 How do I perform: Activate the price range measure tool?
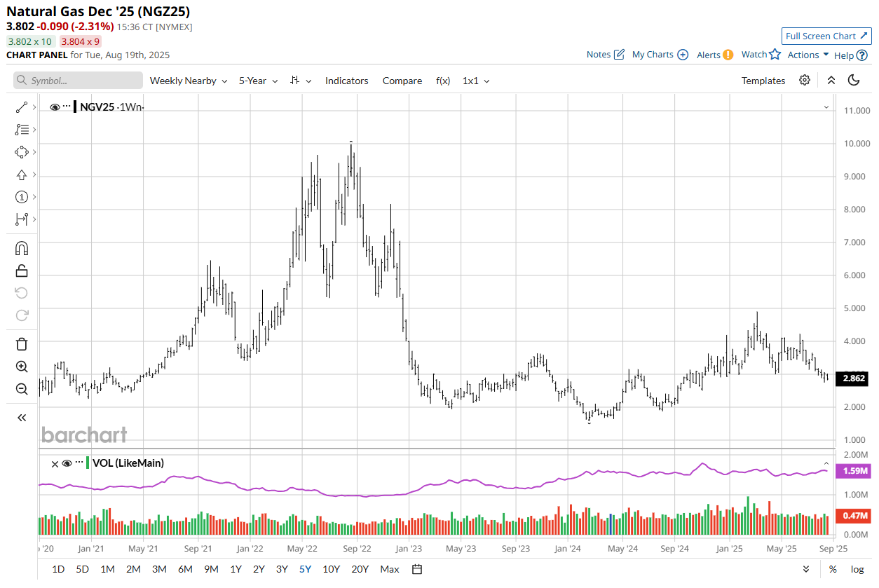[x=22, y=219]
